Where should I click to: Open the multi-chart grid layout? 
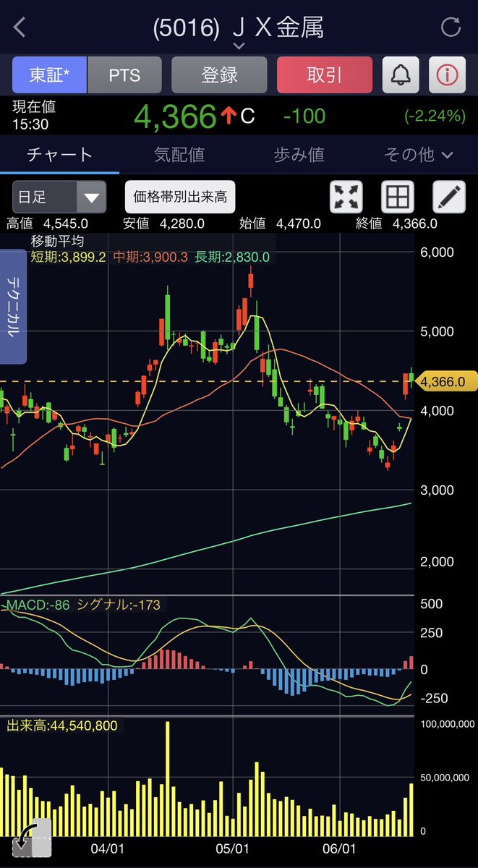pyautogui.click(x=397, y=197)
